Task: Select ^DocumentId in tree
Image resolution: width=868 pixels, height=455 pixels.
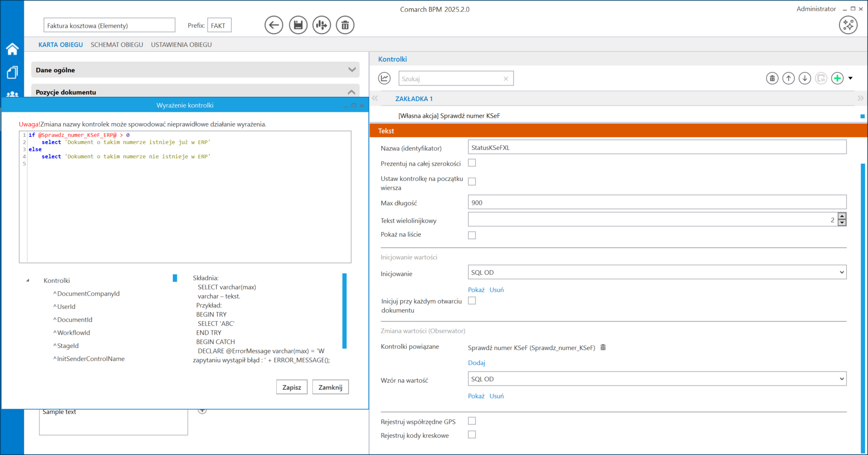Action: (x=73, y=320)
